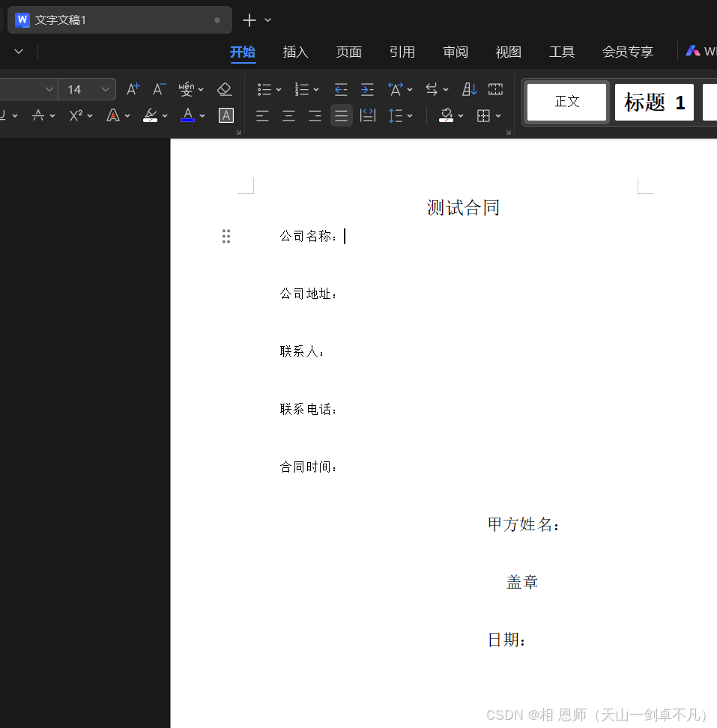Image resolution: width=717 pixels, height=728 pixels.
Task: Apply the 正文 body style
Action: [x=567, y=103]
